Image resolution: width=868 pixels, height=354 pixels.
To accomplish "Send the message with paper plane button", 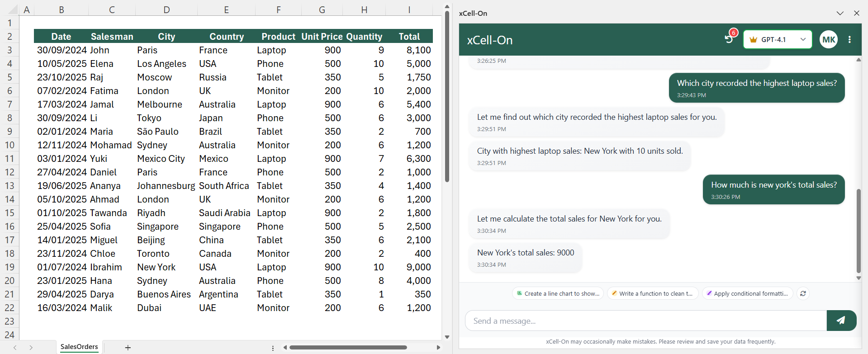I will coord(841,321).
